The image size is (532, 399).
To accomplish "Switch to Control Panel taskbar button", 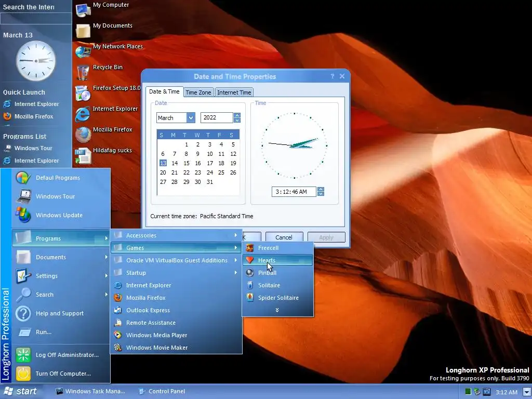I will point(162,391).
